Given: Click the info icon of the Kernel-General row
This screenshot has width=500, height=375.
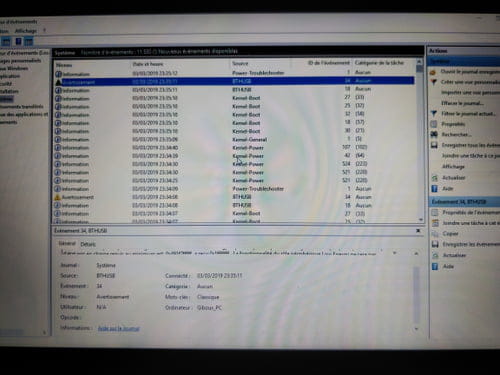Looking at the screenshot, I should (58, 139).
